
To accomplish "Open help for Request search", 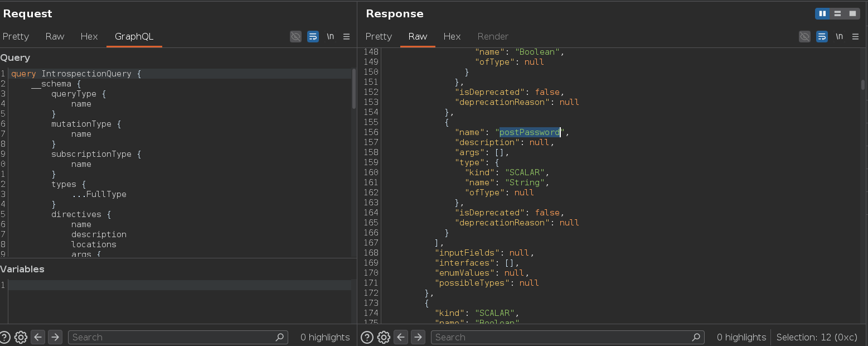I will tap(5, 337).
